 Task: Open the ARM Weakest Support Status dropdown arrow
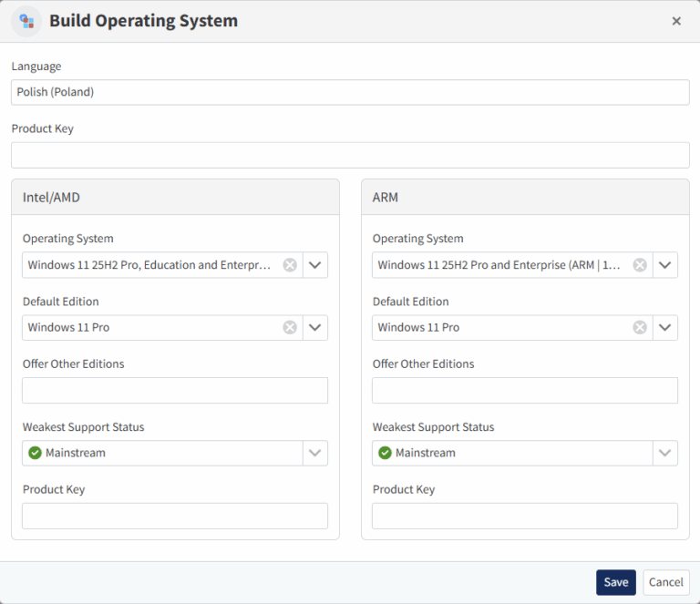coord(665,453)
